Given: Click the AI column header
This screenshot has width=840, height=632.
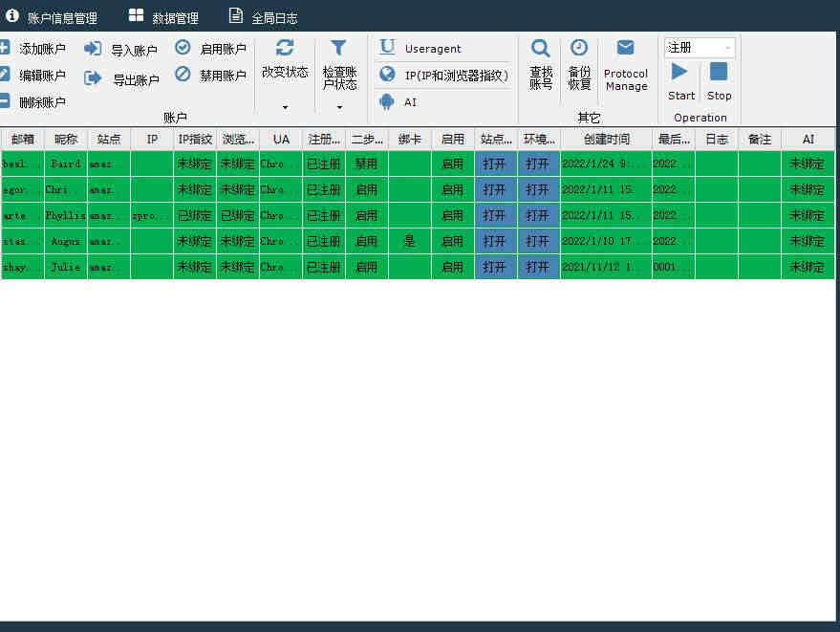Looking at the screenshot, I should pyautogui.click(x=808, y=140).
